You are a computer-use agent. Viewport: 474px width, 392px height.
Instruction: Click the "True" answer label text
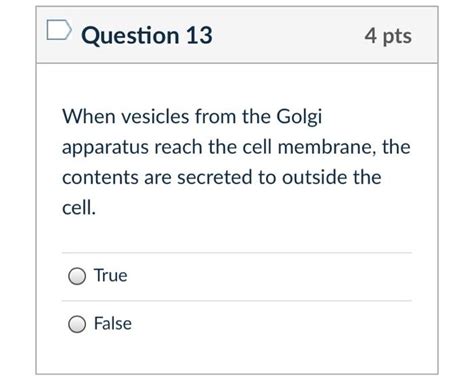[x=110, y=276]
